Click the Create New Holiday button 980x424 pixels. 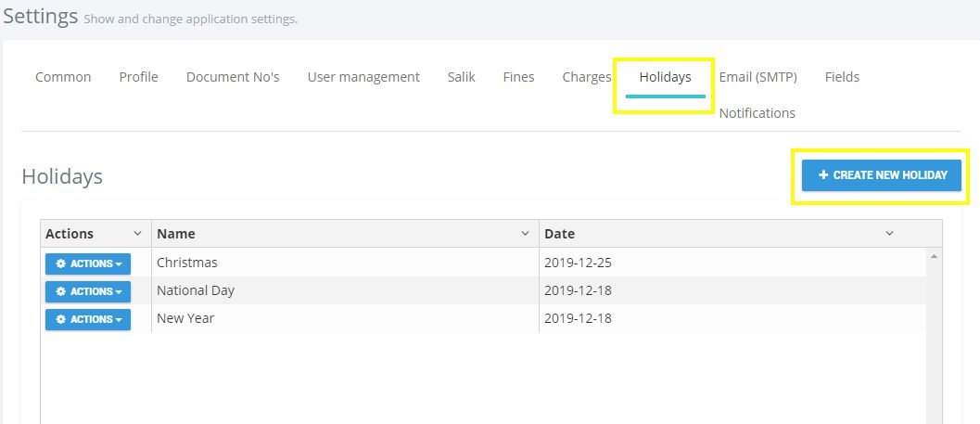click(x=881, y=175)
